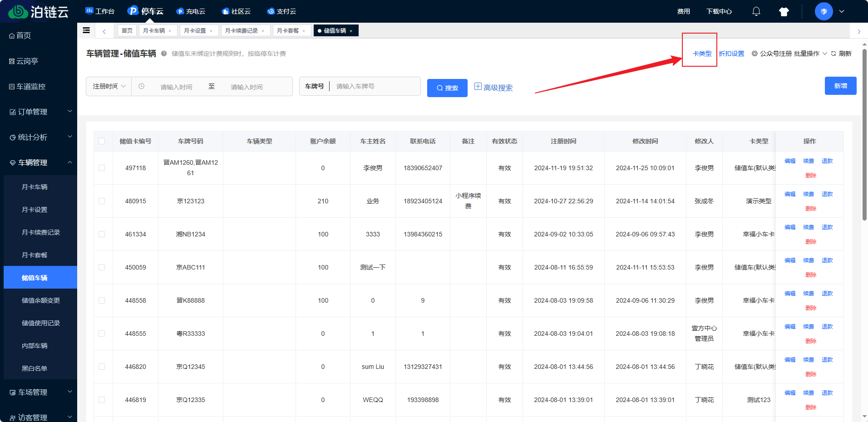Check the row 448555 checkbox
Viewport: 868px width, 422px height.
102,334
